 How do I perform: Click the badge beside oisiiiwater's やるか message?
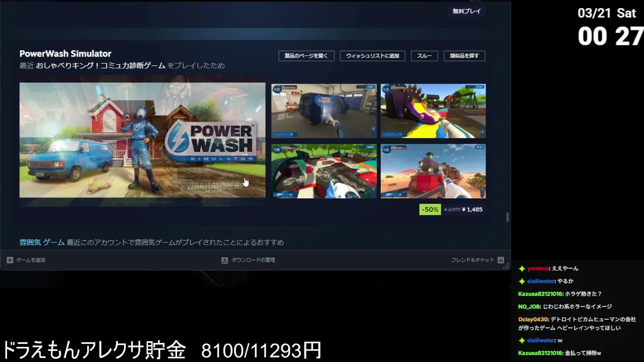tap(522, 281)
